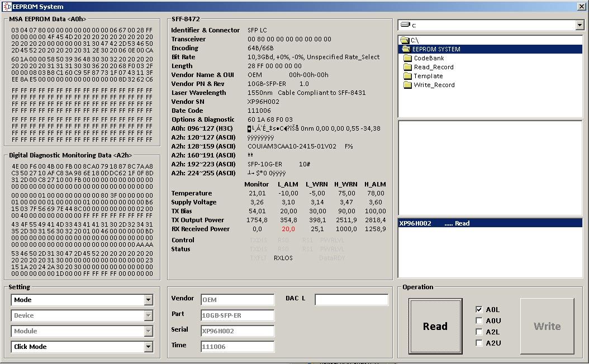
Task: Expand the Device dropdown
Action: click(x=149, y=315)
